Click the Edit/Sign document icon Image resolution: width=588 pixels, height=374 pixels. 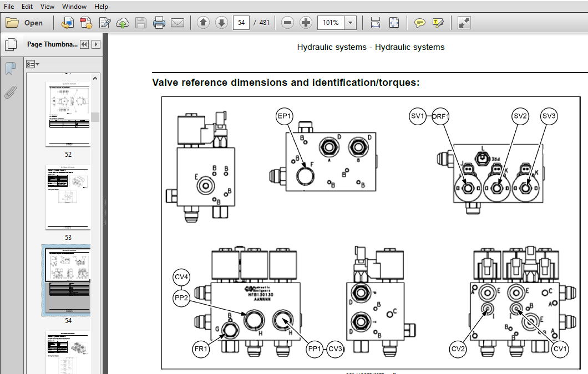point(104,23)
